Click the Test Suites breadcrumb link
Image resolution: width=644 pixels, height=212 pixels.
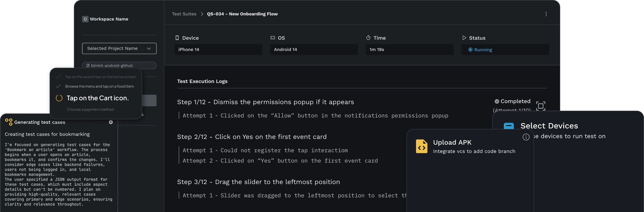184,14
